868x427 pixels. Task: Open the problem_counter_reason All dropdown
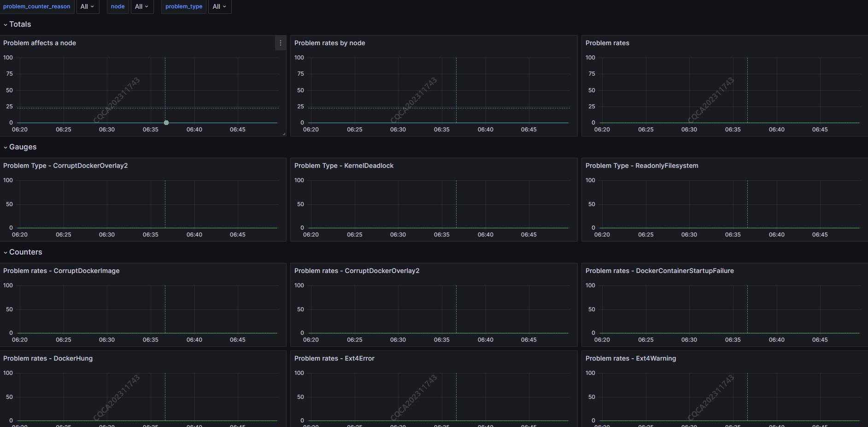(88, 6)
